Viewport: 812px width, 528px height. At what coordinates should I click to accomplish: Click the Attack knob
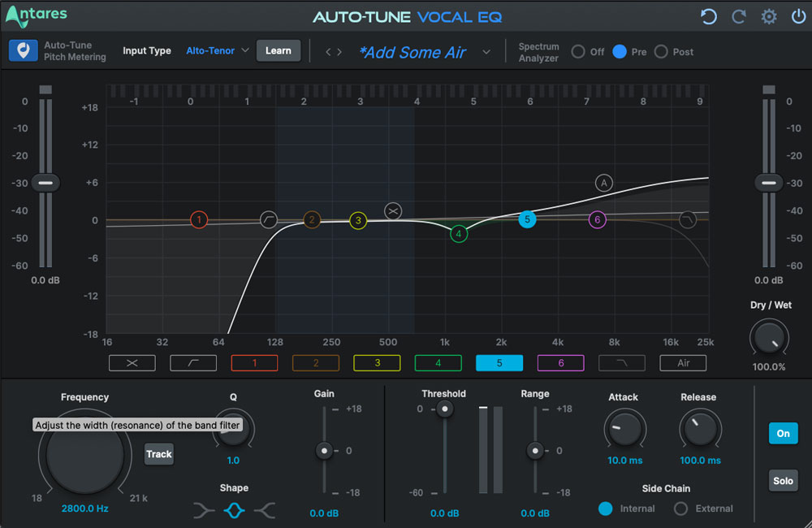624,429
